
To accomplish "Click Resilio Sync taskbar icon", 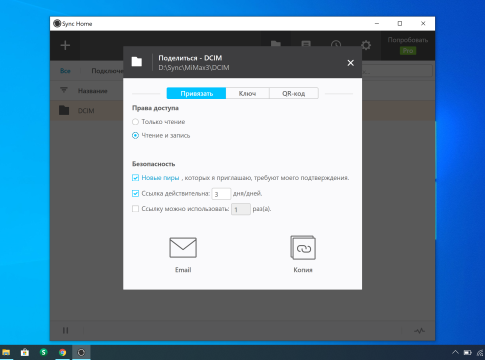I will (81, 352).
